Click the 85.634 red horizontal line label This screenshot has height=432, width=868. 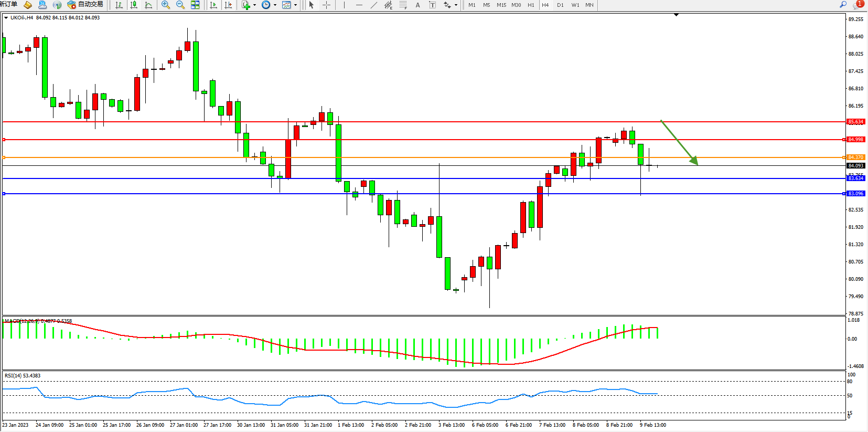(x=855, y=122)
